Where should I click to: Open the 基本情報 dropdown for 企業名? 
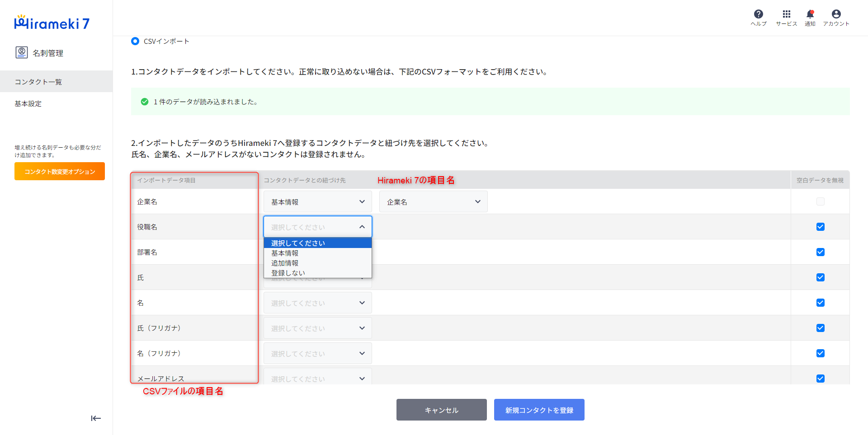pos(318,201)
